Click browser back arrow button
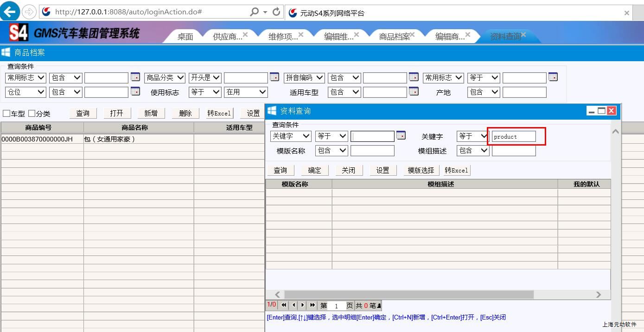The image size is (644, 332). click(10, 12)
